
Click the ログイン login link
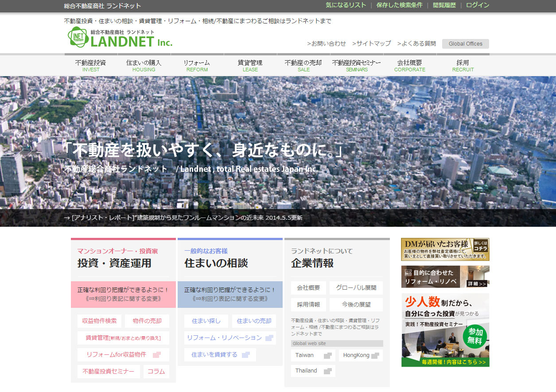coord(478,5)
